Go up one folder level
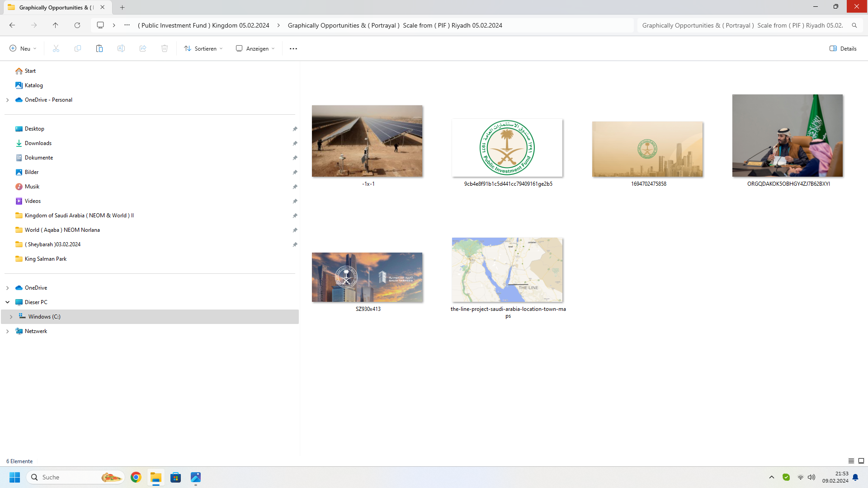The height and width of the screenshot is (488, 868). pyautogui.click(x=56, y=25)
